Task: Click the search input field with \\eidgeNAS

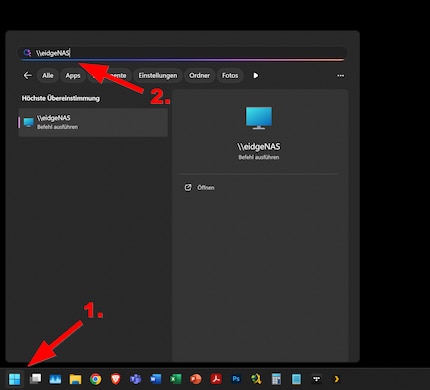Action: click(x=182, y=53)
